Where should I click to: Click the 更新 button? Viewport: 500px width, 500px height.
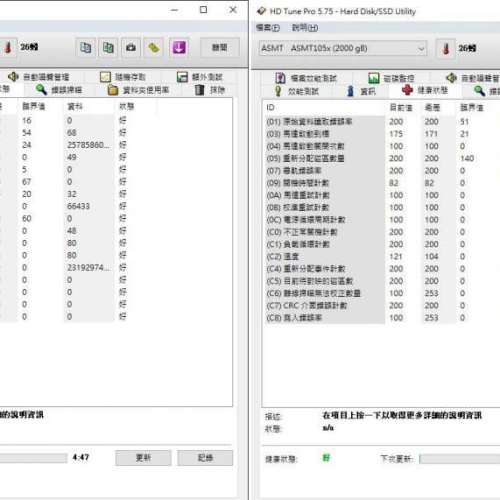(x=143, y=458)
